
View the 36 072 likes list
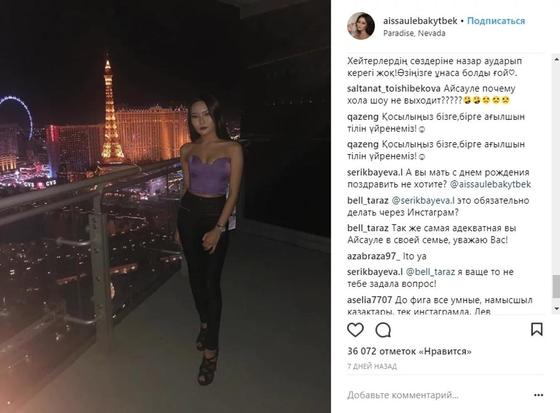(409, 351)
